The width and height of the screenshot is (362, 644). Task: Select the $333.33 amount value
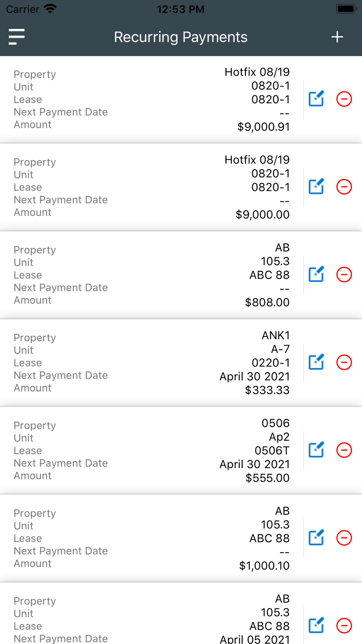[x=267, y=390]
